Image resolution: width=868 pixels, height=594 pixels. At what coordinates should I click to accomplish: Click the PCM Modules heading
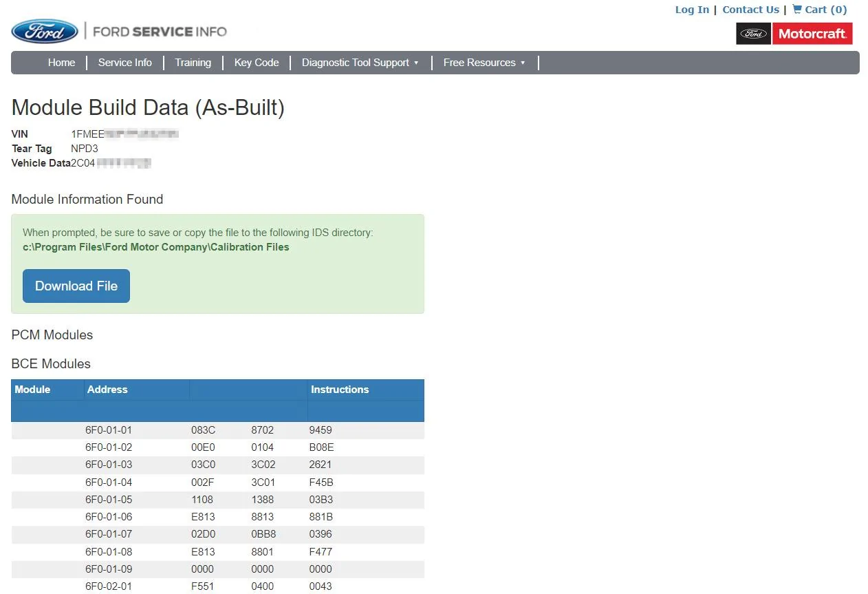[52, 335]
